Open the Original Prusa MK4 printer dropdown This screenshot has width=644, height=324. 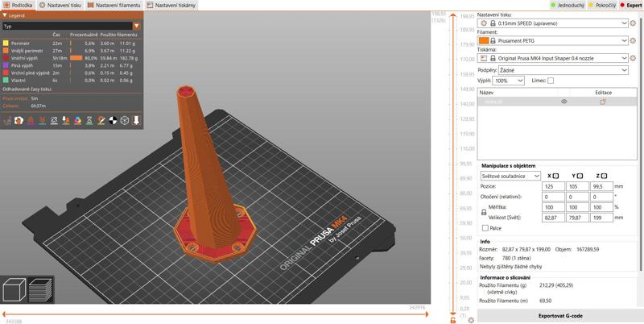[553, 58]
